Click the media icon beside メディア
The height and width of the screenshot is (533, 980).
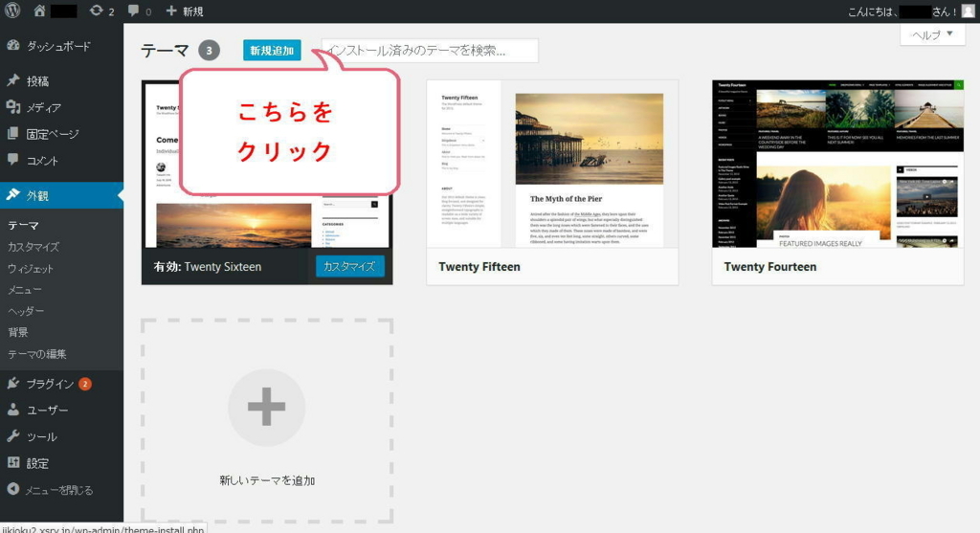click(13, 107)
